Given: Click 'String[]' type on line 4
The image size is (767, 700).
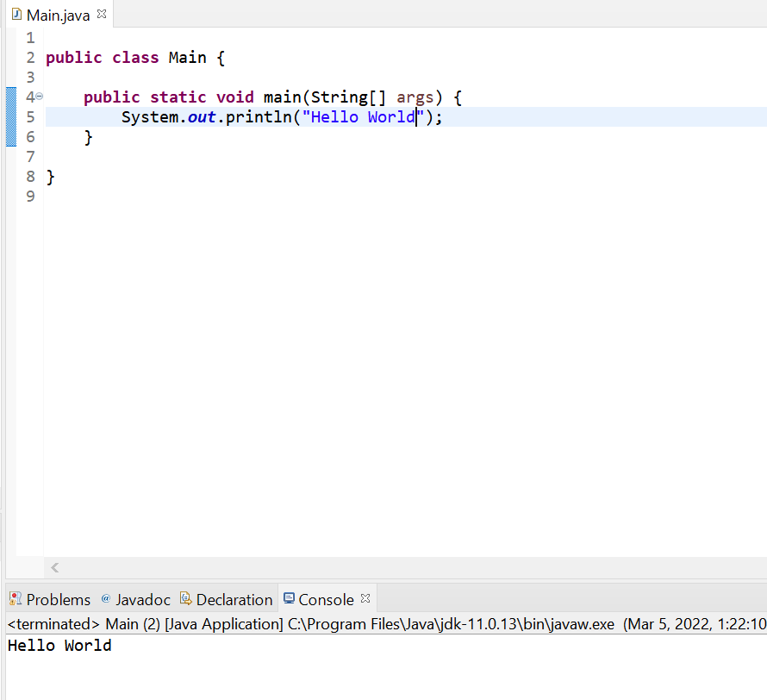Looking at the screenshot, I should point(348,97).
